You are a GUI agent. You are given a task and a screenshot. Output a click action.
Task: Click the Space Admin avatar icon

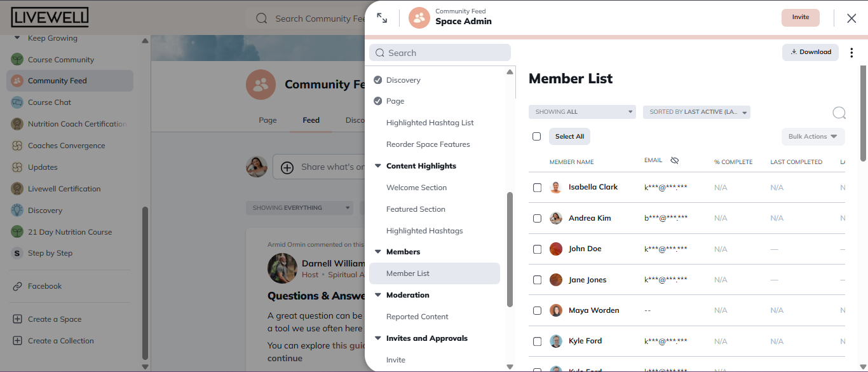click(419, 18)
